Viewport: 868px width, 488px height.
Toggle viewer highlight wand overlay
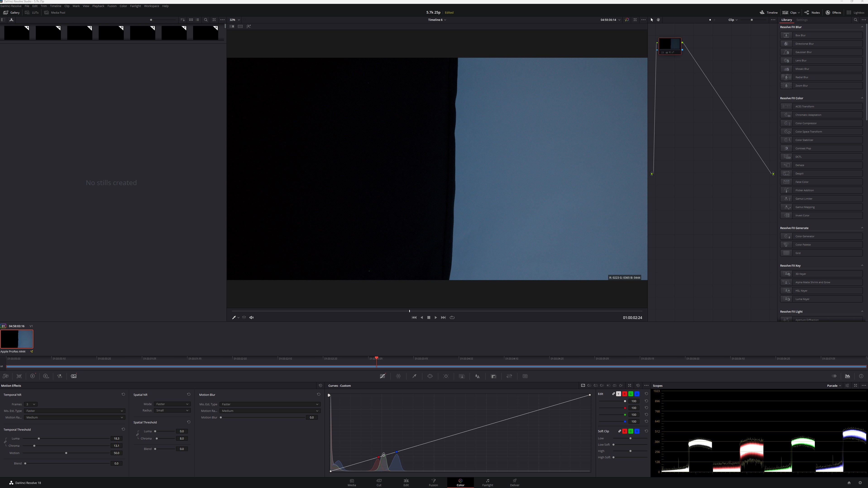[x=248, y=26]
